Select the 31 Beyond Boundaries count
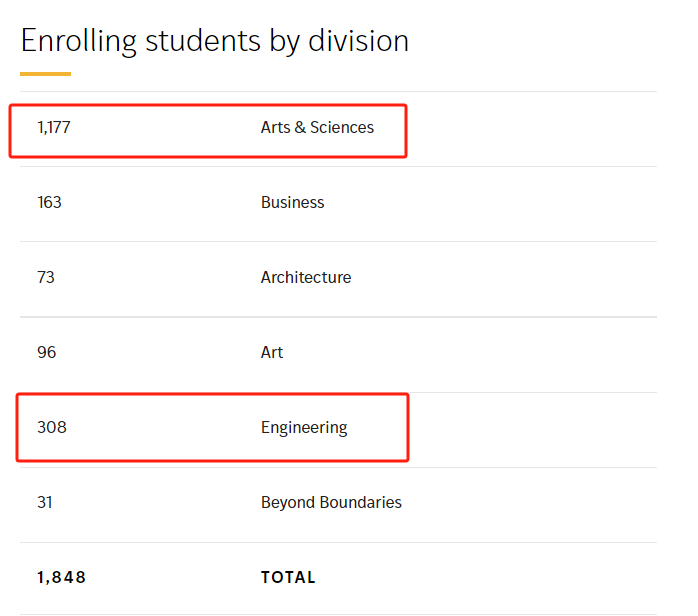Image resolution: width=698 pixels, height=616 pixels. tap(45, 503)
